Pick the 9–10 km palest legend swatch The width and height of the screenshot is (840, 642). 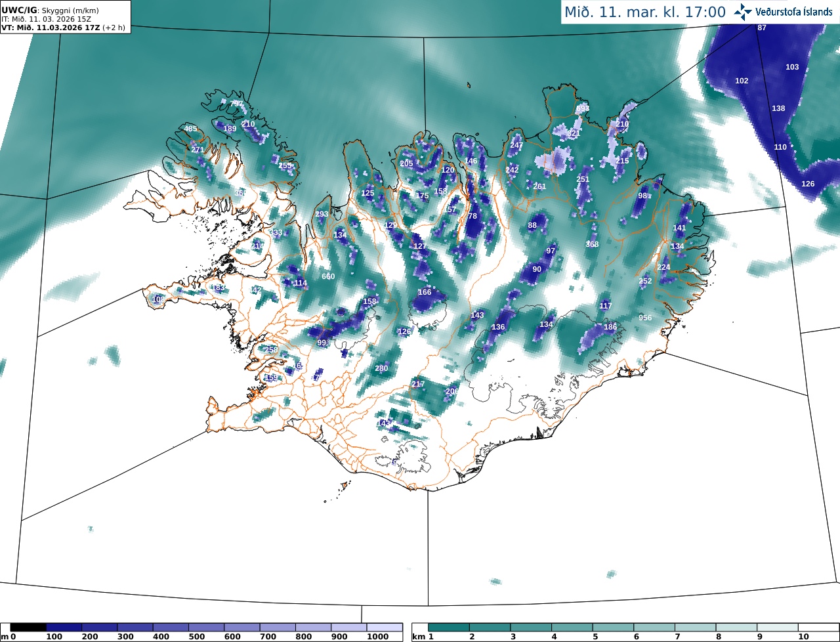pyautogui.click(x=778, y=628)
